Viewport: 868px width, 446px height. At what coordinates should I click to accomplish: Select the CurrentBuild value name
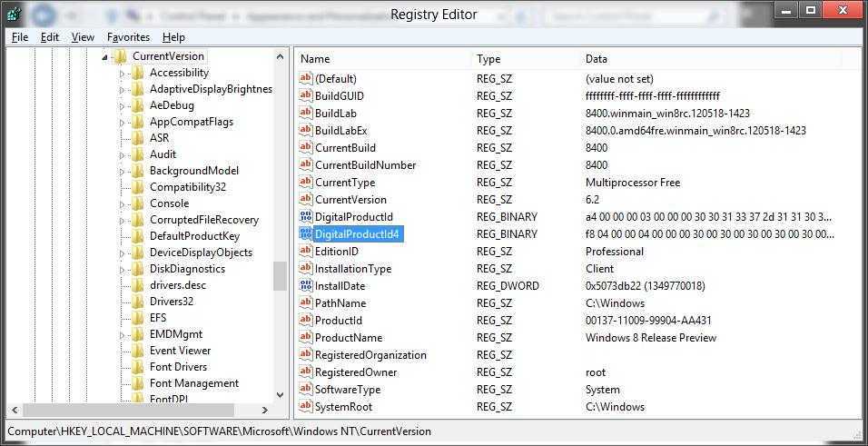pos(345,147)
